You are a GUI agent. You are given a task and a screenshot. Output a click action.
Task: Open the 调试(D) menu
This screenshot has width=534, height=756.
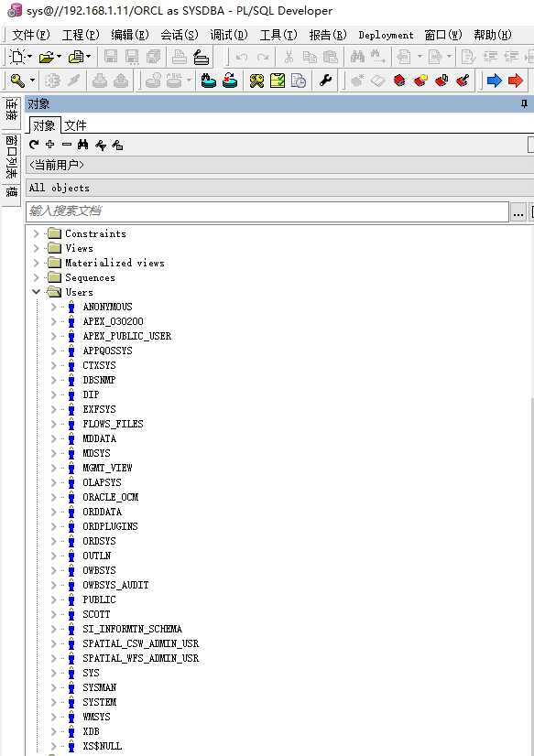point(229,35)
